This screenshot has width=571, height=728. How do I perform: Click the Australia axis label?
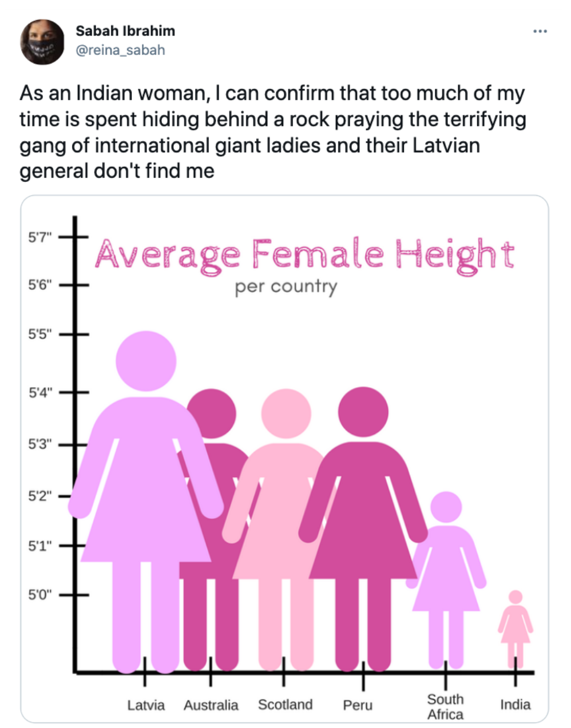(x=211, y=705)
